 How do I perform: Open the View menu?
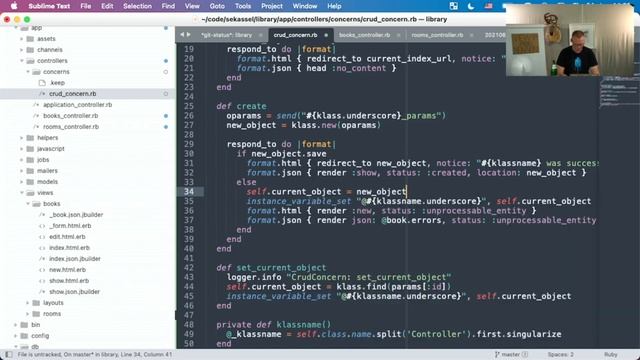(x=192, y=6)
